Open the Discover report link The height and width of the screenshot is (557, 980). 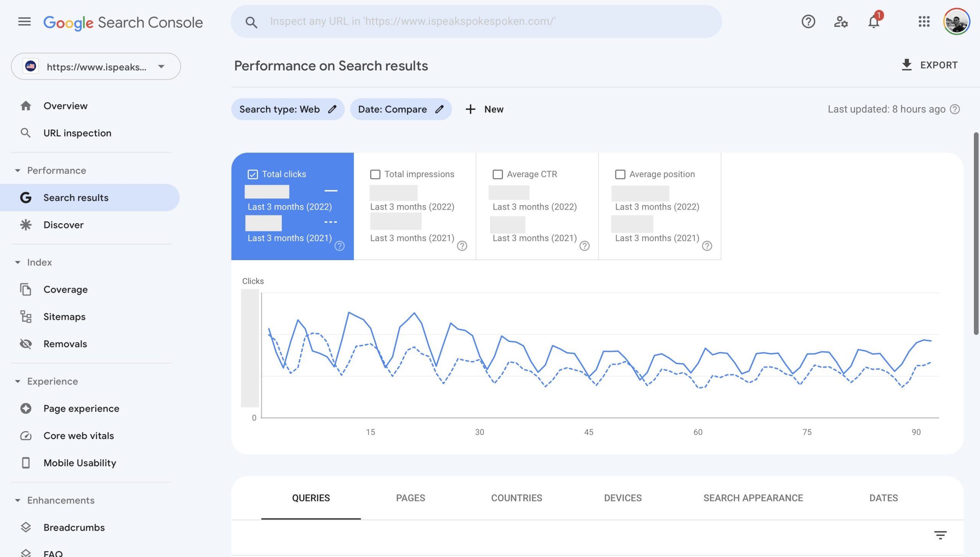point(64,225)
